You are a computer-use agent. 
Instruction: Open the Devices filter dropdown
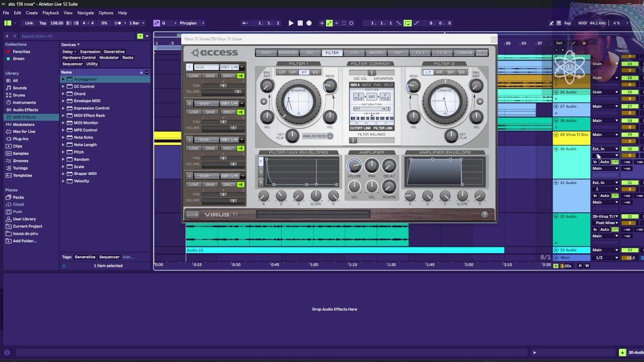pos(70,45)
